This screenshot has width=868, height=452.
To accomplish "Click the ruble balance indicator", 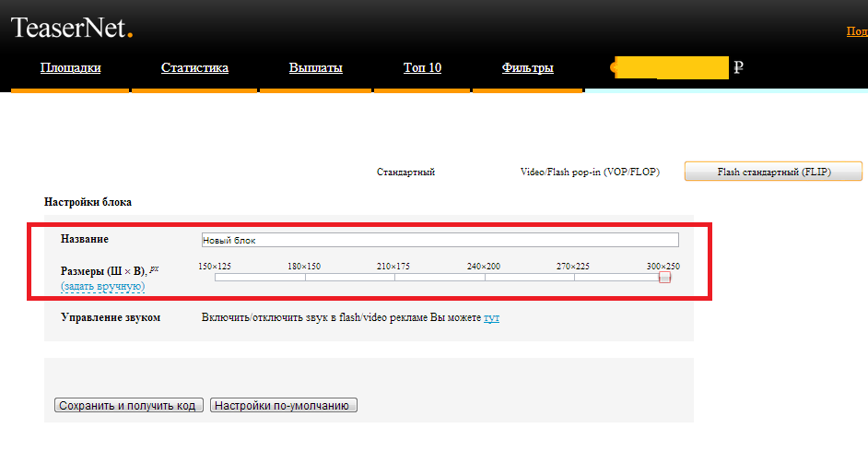I will click(x=677, y=67).
